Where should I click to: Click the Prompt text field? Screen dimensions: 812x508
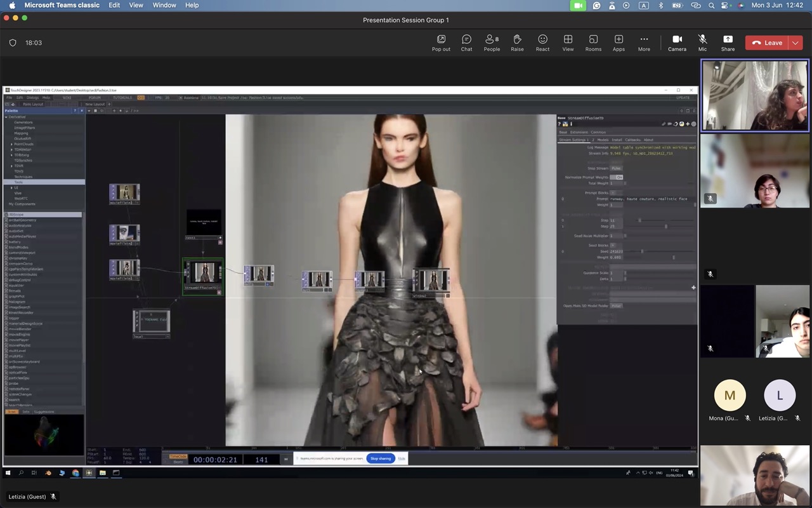click(x=652, y=199)
